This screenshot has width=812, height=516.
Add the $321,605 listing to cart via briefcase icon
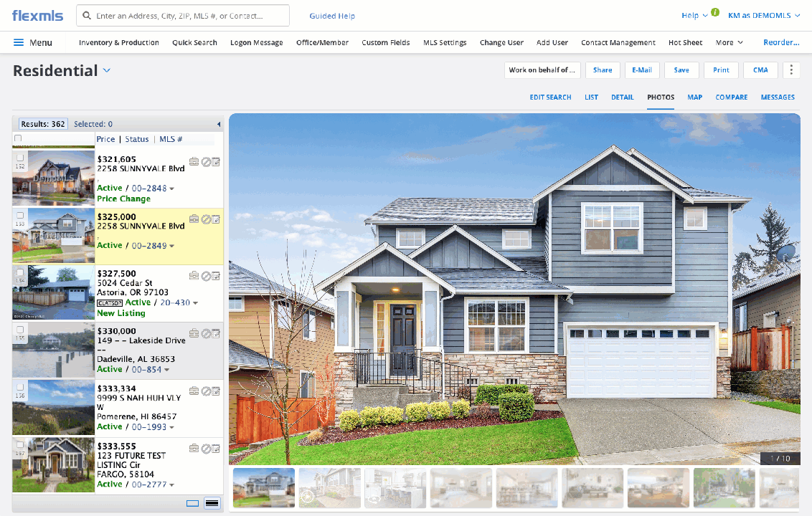click(x=194, y=162)
